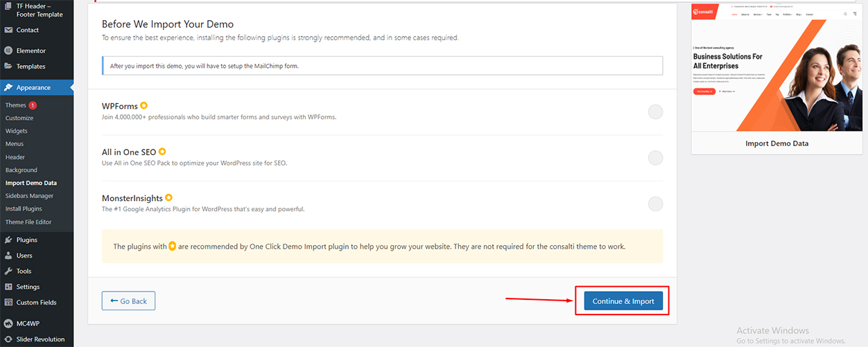Click the Plugins plug icon
The width and height of the screenshot is (868, 347).
(x=8, y=240)
